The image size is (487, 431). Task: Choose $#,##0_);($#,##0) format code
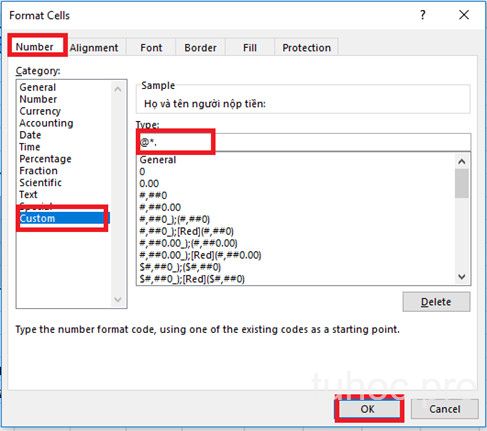tap(295, 267)
